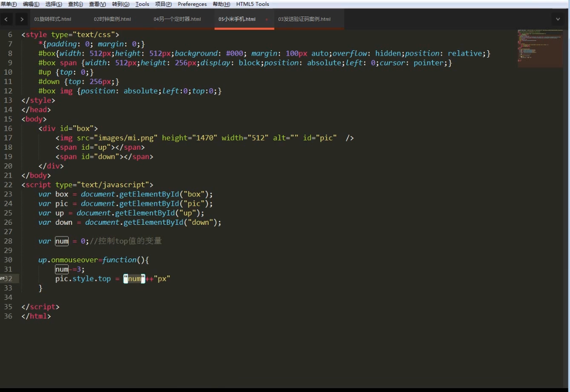Open the HTML5 Tools menu
The height and width of the screenshot is (392, 570).
[253, 4]
